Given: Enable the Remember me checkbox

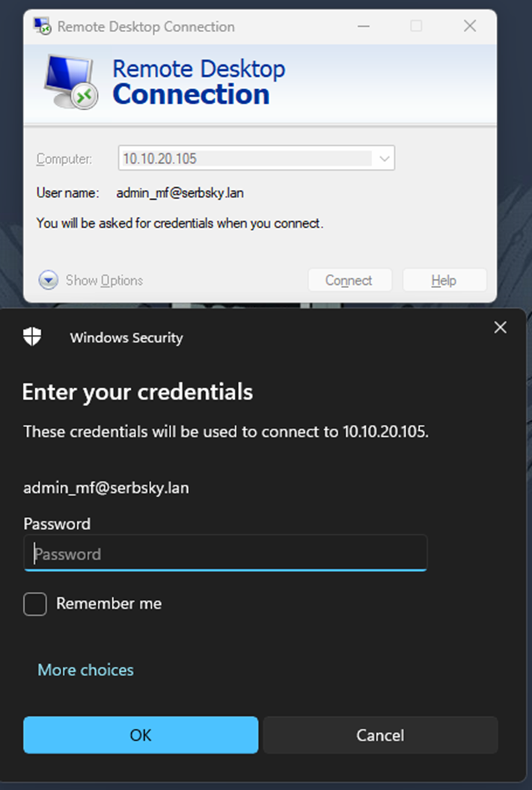Looking at the screenshot, I should (35, 604).
